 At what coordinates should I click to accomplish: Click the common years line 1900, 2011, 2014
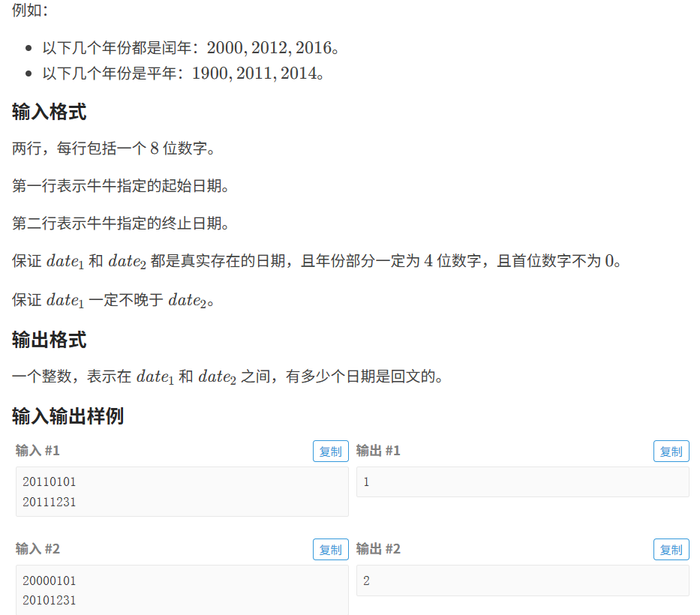click(183, 73)
